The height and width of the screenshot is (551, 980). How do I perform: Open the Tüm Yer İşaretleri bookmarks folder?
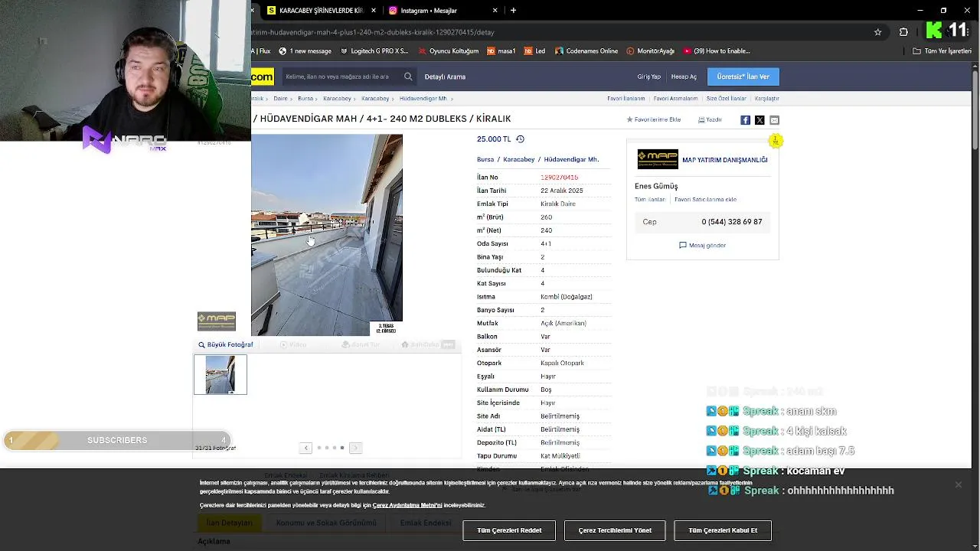942,51
